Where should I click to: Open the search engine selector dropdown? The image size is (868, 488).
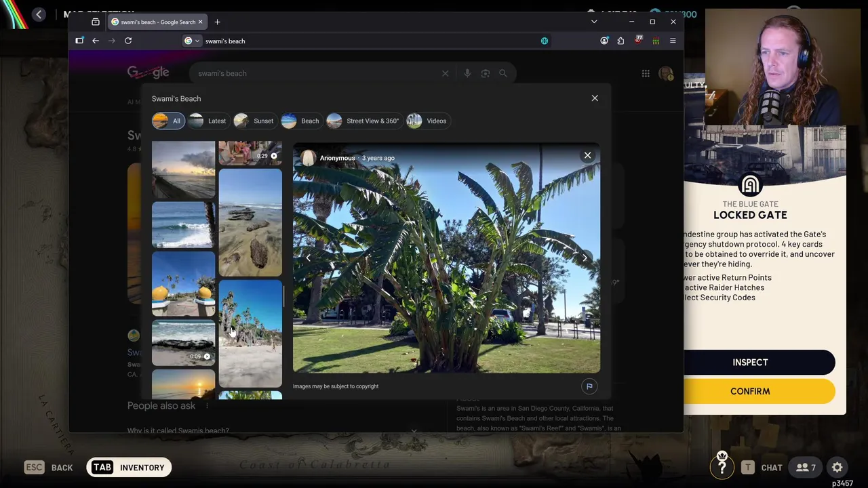(x=192, y=41)
